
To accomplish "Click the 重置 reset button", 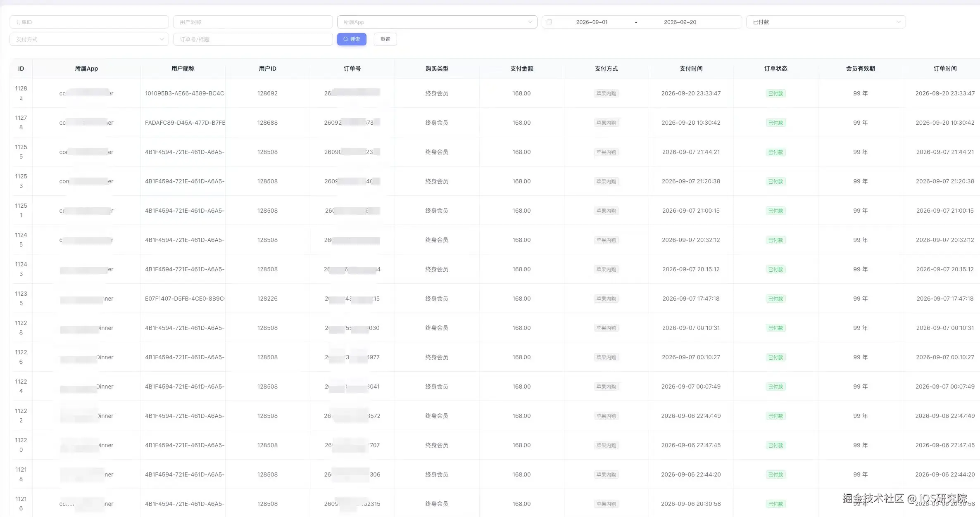I will [x=385, y=39].
